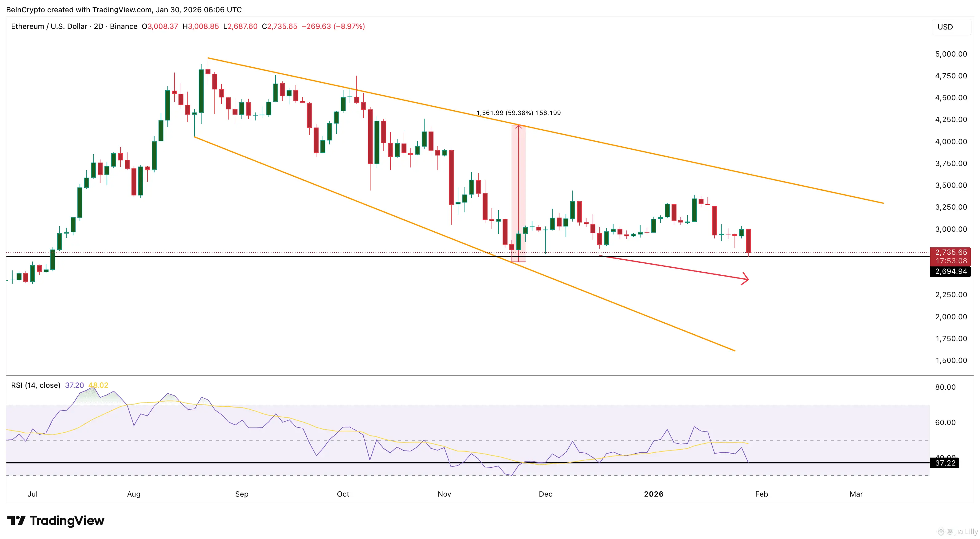
Task: Click the 2,694.94 support line price tag
Action: point(951,271)
